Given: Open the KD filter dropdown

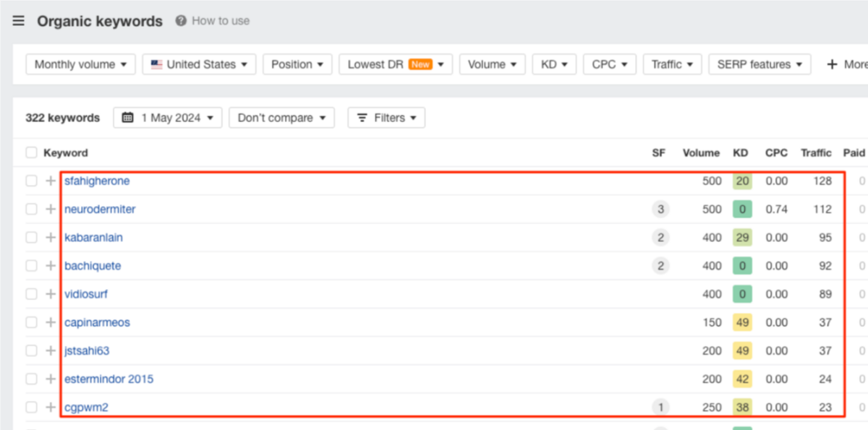Looking at the screenshot, I should [x=554, y=64].
